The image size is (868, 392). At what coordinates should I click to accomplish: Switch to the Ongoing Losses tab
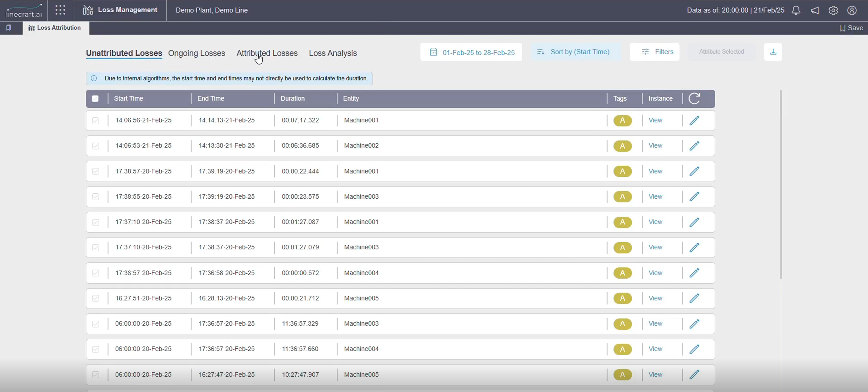[196, 53]
